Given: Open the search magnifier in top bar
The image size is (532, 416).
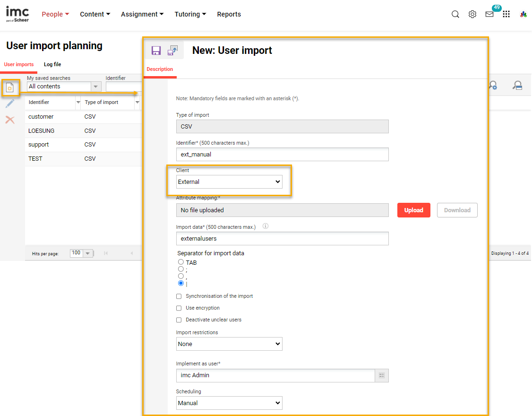Looking at the screenshot, I should [455, 14].
